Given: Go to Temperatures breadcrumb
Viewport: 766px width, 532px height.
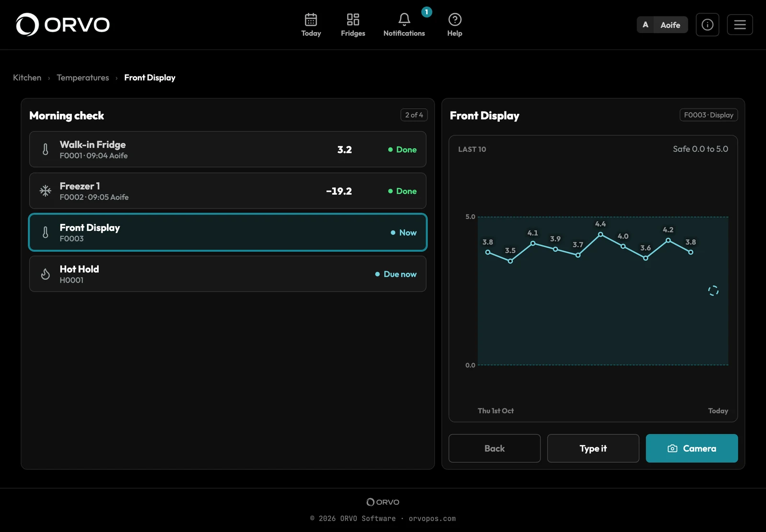Looking at the screenshot, I should (83, 78).
